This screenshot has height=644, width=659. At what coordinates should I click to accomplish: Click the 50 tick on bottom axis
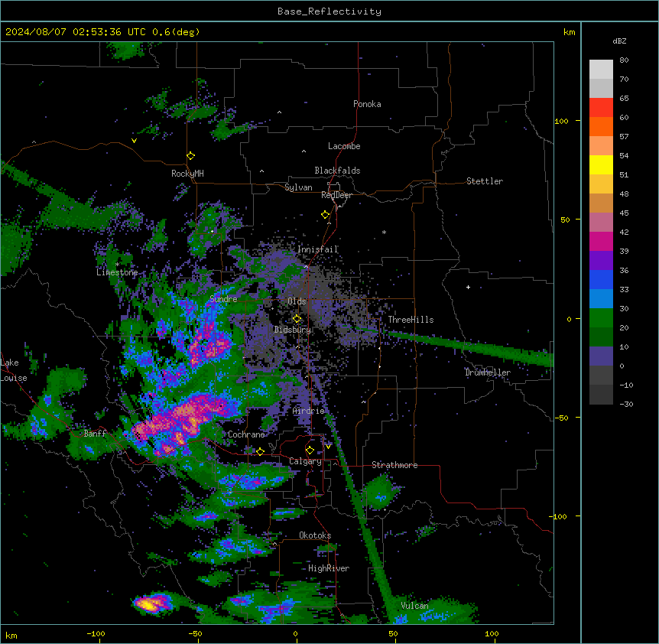point(393,634)
